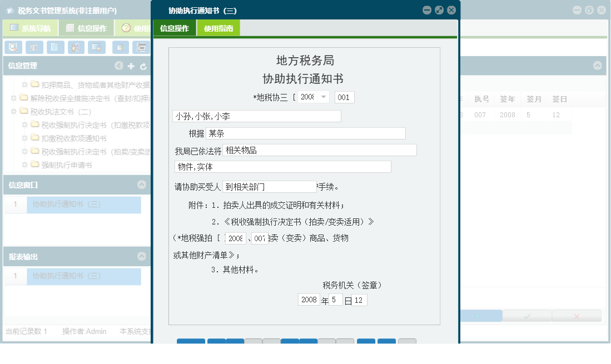Select 协助执行通知书（三）in the 报表输出 list
This screenshot has width=611, height=364.
coord(83,277)
